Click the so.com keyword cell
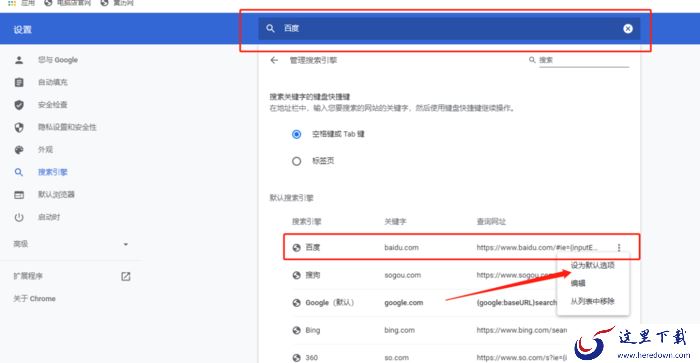The width and height of the screenshot is (700, 363). tap(396, 358)
